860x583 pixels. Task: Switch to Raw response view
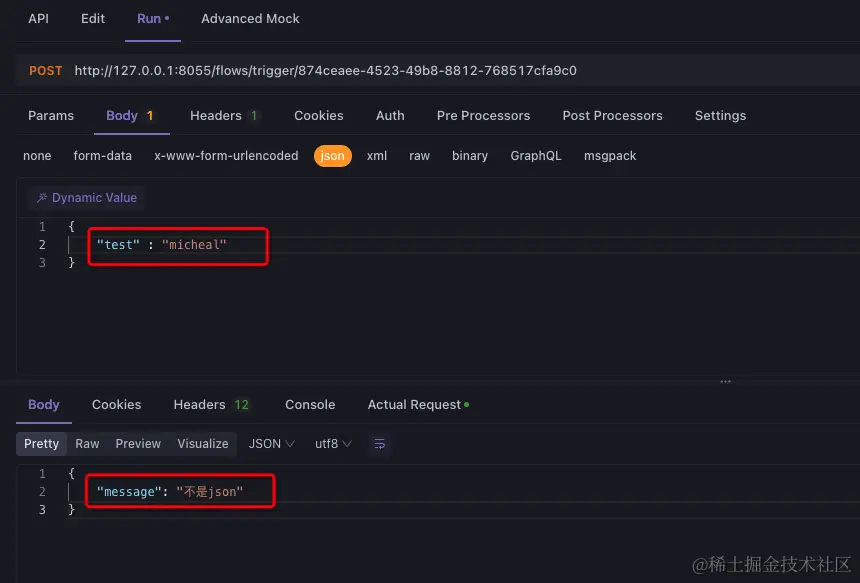point(87,444)
